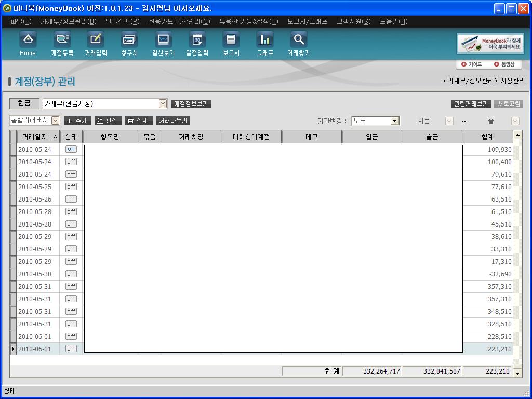This screenshot has height=399, width=532.
Task: Expand the 통합거래표시 display dropdown
Action: (x=55, y=121)
